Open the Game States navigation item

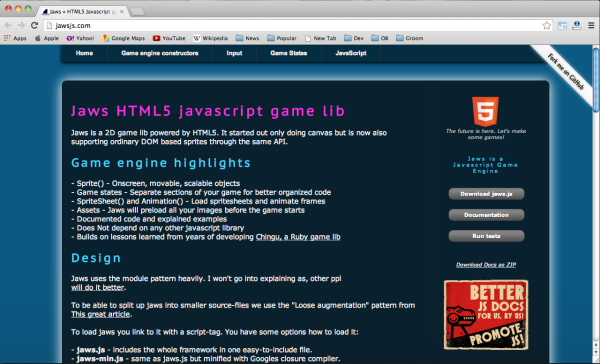[x=289, y=53]
